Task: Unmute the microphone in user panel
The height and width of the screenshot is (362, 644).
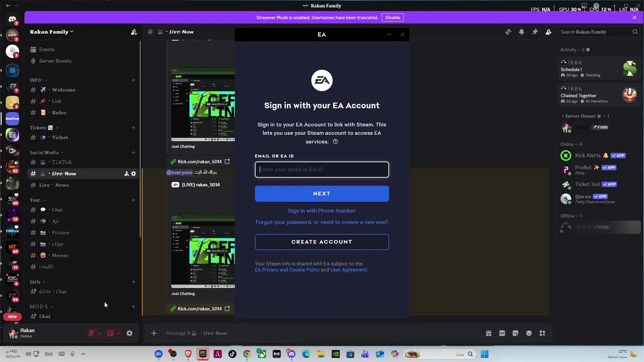Action: 91,333
